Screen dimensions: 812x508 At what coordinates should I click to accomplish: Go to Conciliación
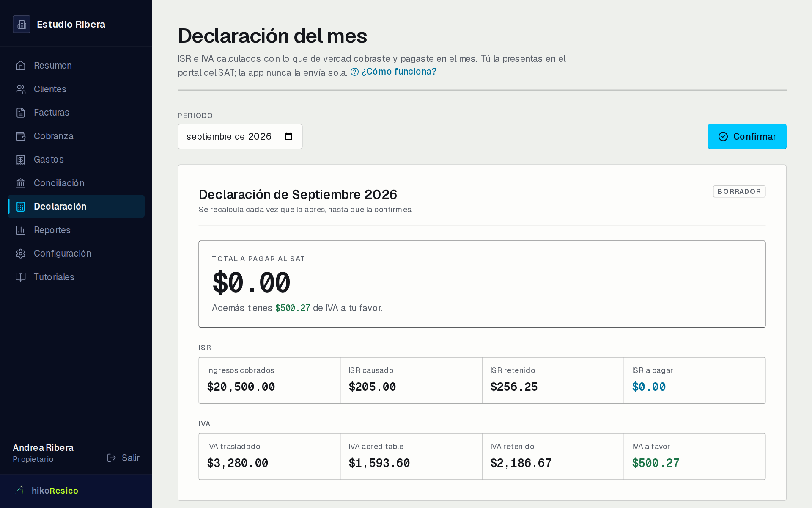click(76, 183)
